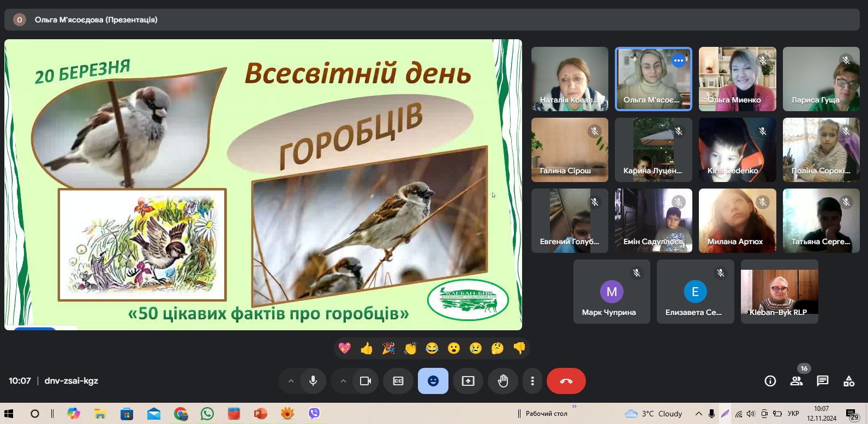This screenshot has width=868, height=424.
Task: Open Viber from the Windows taskbar
Action: coord(314,414)
